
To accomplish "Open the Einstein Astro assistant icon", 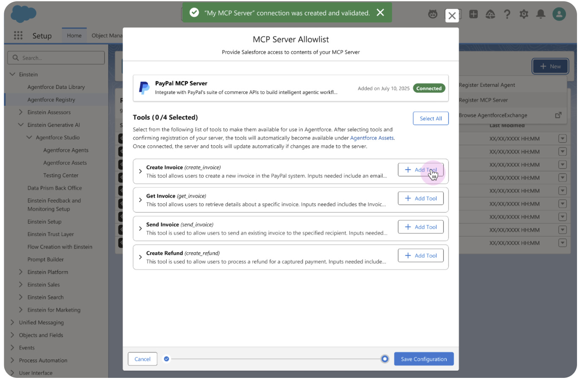I will (x=432, y=14).
